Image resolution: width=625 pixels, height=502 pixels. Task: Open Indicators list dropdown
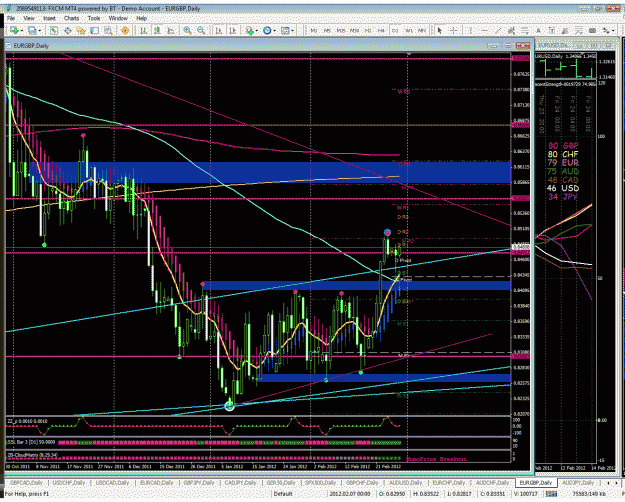pos(252,30)
